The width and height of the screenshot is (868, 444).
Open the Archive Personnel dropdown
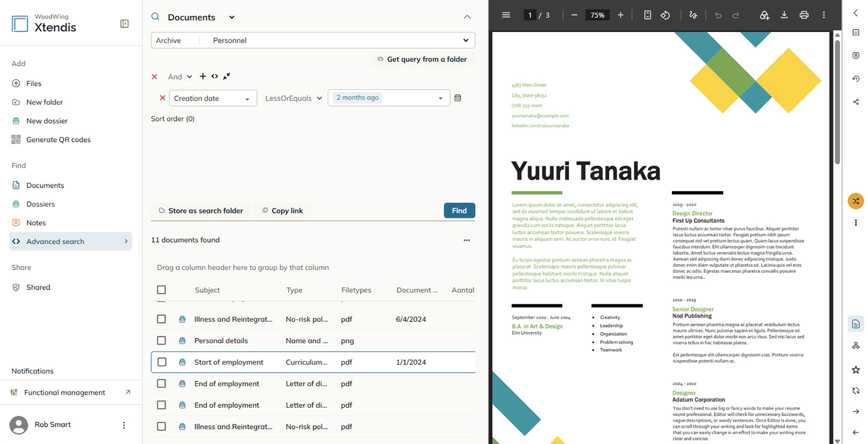click(x=313, y=41)
